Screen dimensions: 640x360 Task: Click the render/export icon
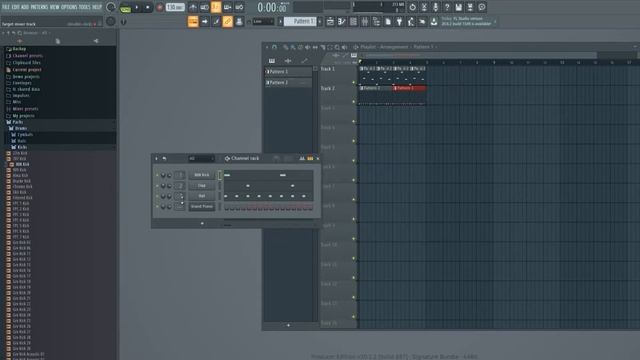pyautogui.click(x=470, y=7)
